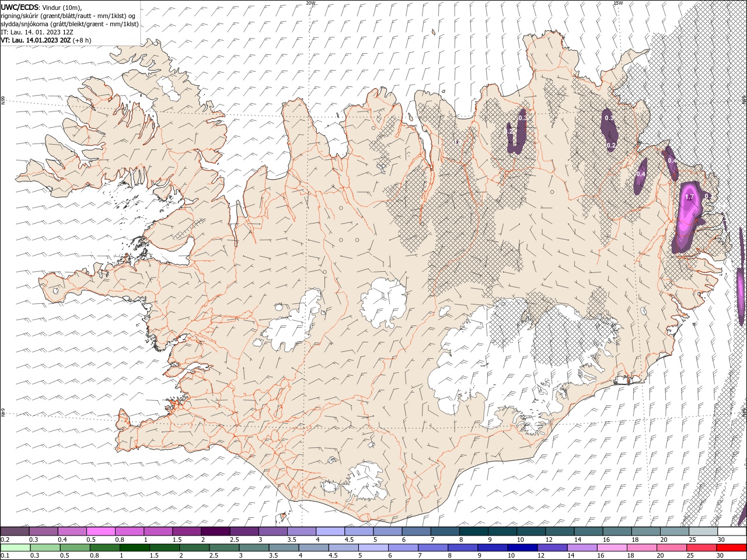
Task: Click the "slydda/snjókoma" legend description line
Action: [x=69, y=24]
